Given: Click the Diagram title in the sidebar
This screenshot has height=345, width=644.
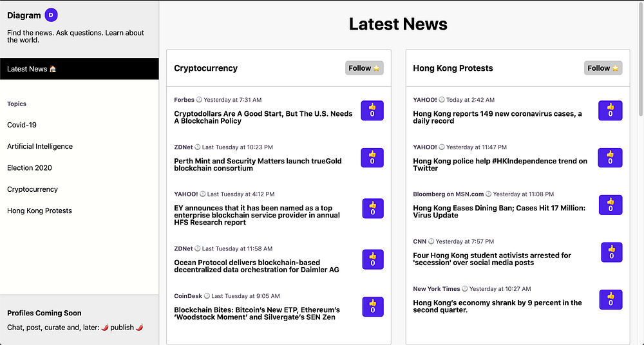Looking at the screenshot, I should (x=24, y=15).
